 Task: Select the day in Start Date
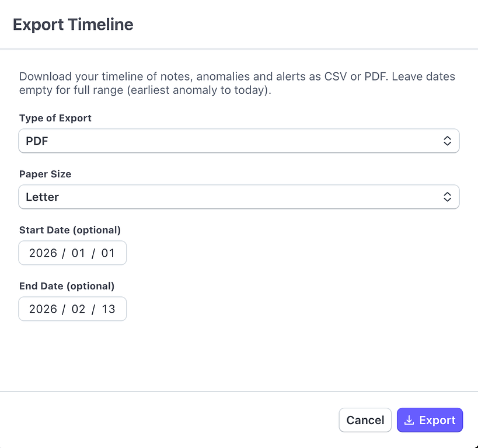coord(108,253)
